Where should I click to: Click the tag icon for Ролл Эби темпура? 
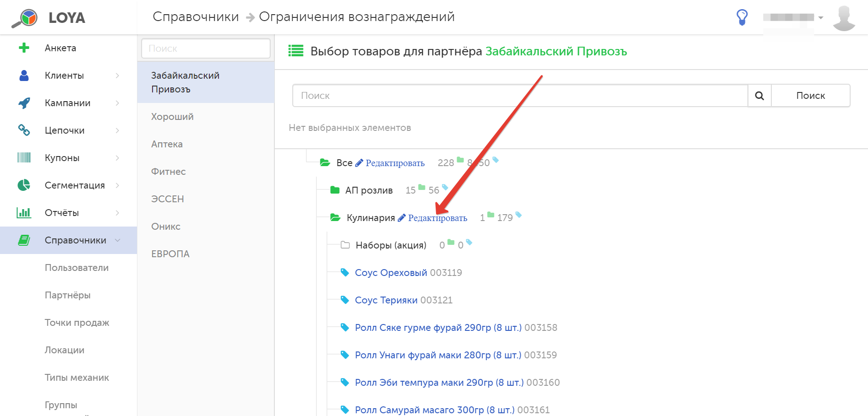click(345, 382)
